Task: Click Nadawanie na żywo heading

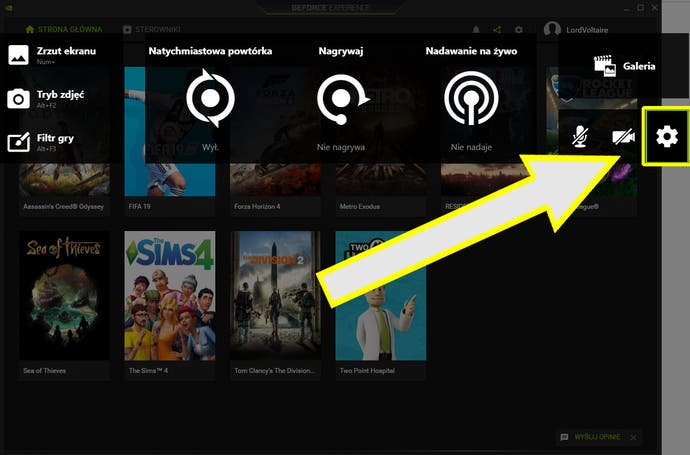Action: (x=471, y=51)
